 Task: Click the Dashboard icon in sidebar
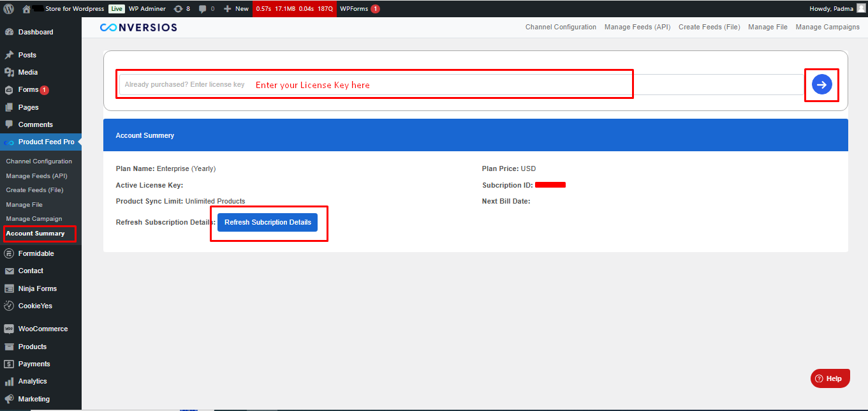point(9,32)
